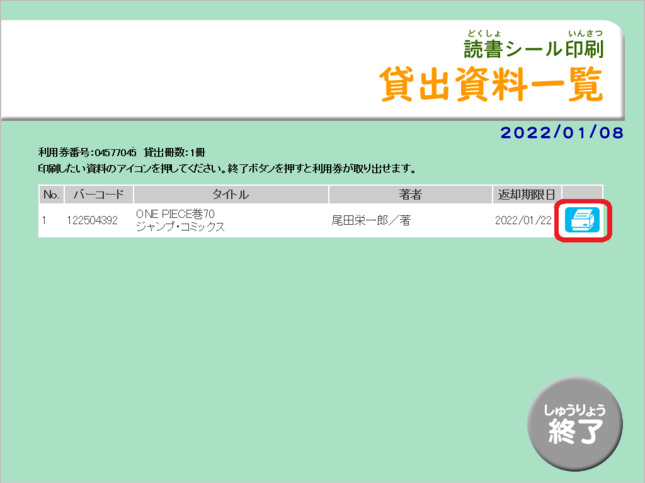Select the No. column header
The image size is (645, 483).
[x=51, y=194]
